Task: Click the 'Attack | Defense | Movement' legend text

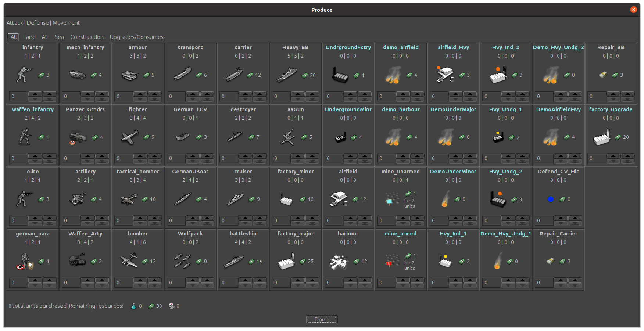Action: pos(43,23)
